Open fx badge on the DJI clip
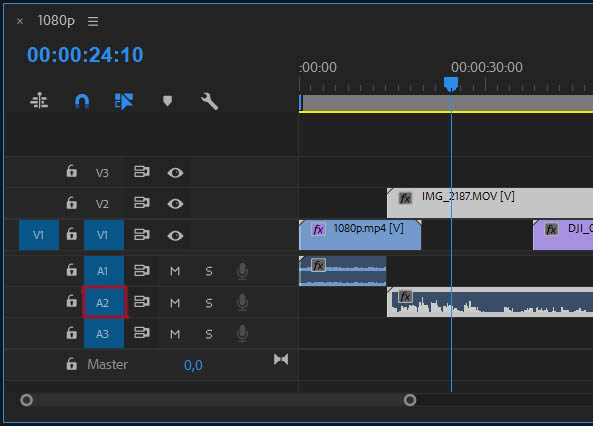 tap(551, 229)
